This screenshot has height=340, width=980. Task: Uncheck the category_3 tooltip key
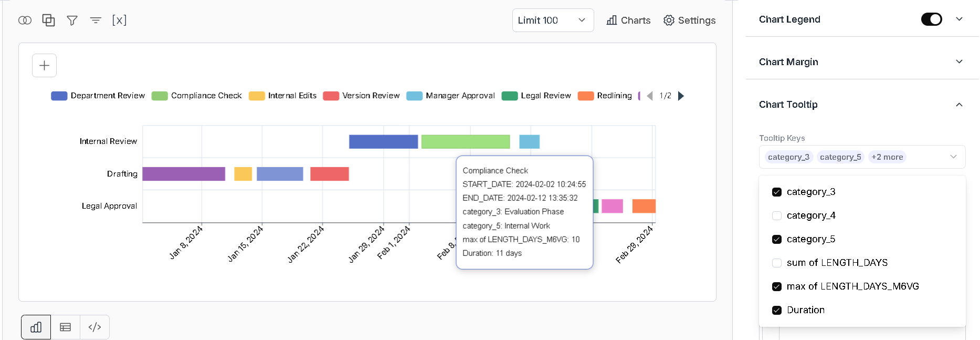coord(777,192)
